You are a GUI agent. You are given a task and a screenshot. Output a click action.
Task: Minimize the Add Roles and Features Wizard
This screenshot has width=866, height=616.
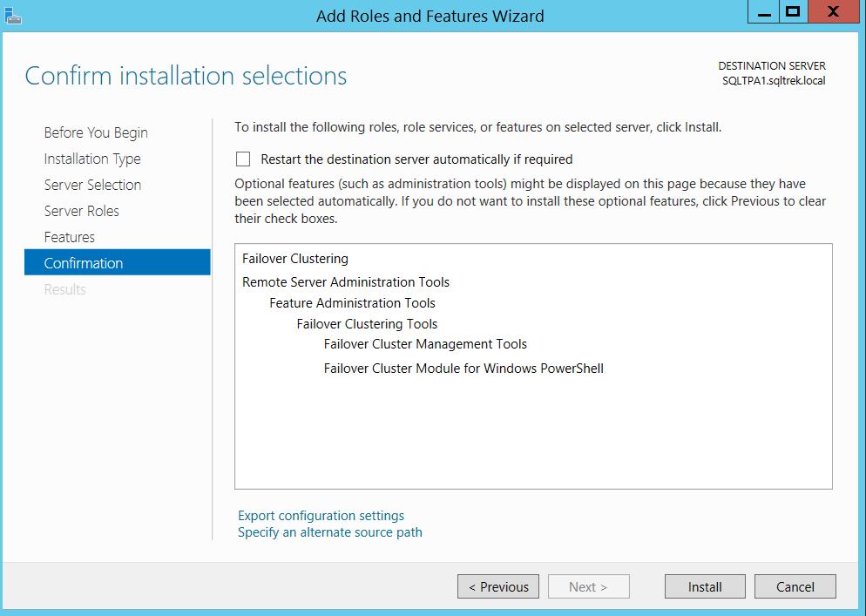click(x=763, y=13)
